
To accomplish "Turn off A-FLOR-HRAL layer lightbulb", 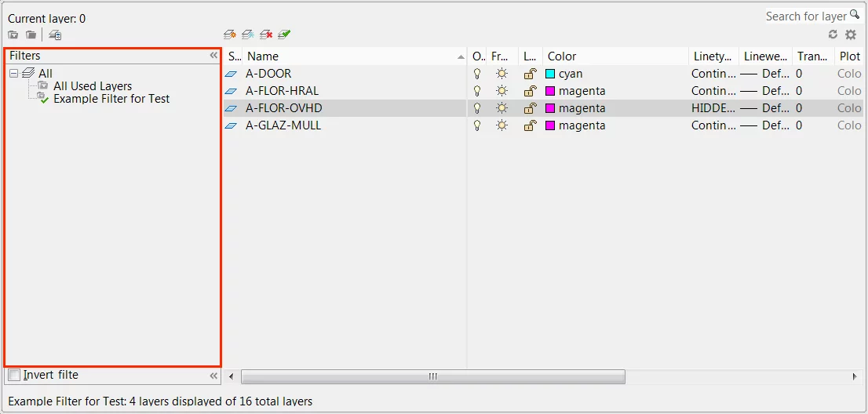I will coord(476,91).
